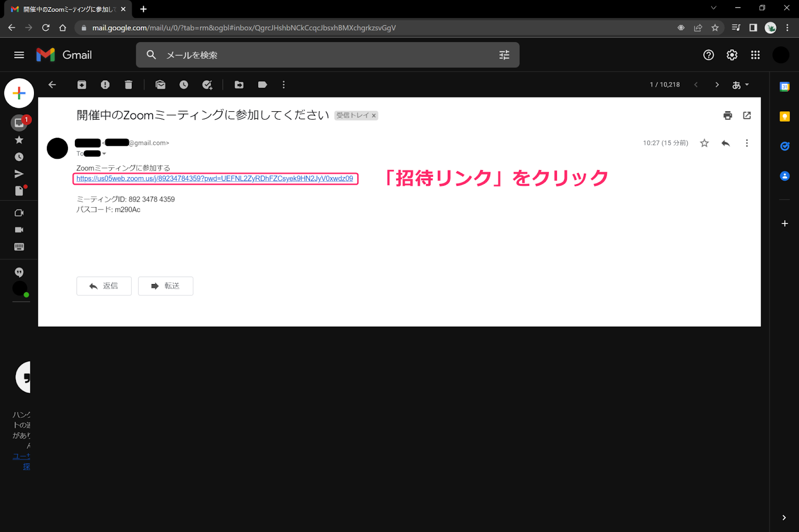Image resolution: width=799 pixels, height=532 pixels.
Task: Open Google Contacts side panel
Action: pos(785,176)
